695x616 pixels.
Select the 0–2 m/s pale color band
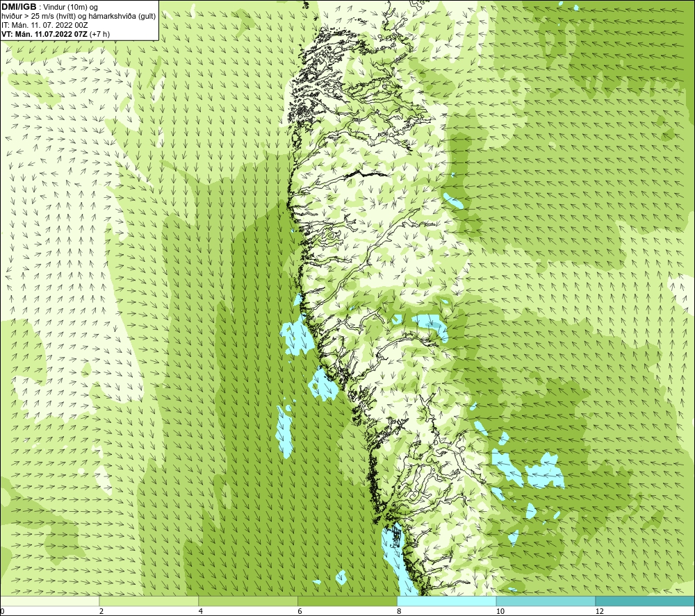click(49, 601)
